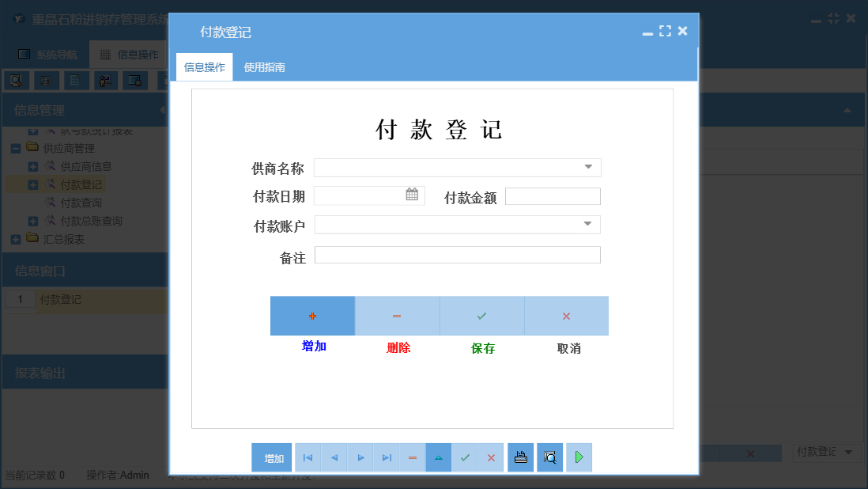
Task: Open the 付款账户 account dropdown
Action: click(x=588, y=225)
